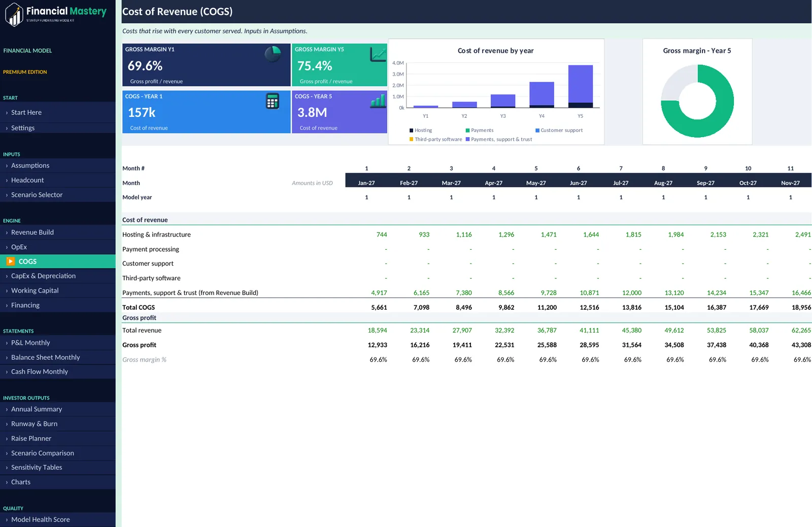This screenshot has height=527, width=812.
Task: Click the Customer support legend marker
Action: [x=537, y=130]
